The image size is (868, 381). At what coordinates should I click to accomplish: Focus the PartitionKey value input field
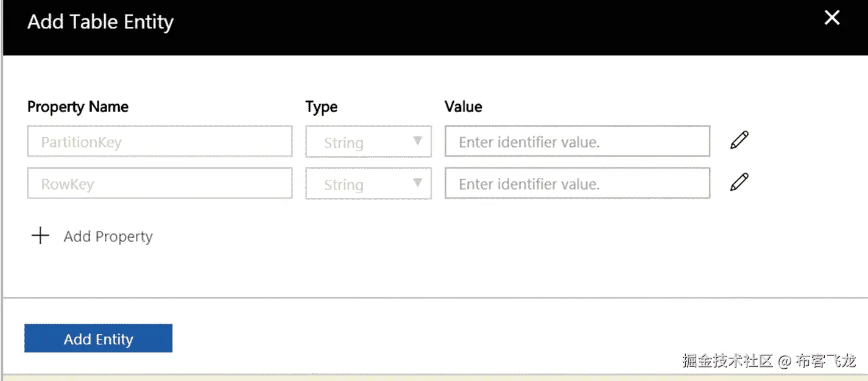[x=577, y=141]
